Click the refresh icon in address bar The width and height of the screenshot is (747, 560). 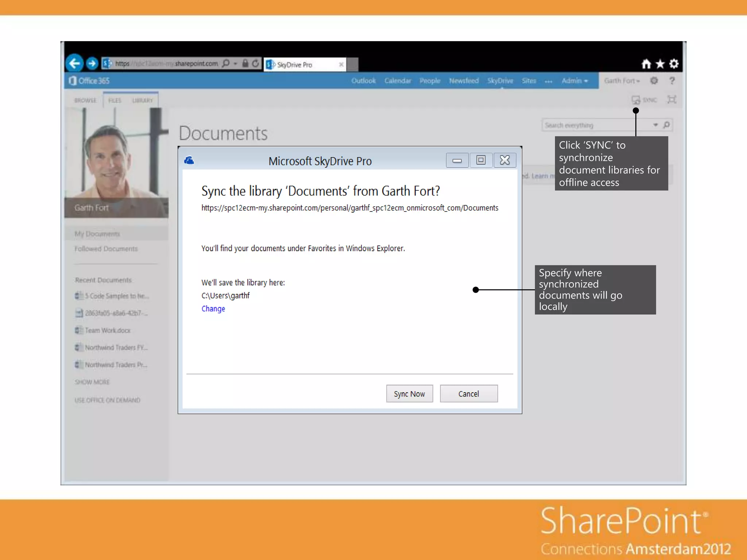pyautogui.click(x=256, y=63)
